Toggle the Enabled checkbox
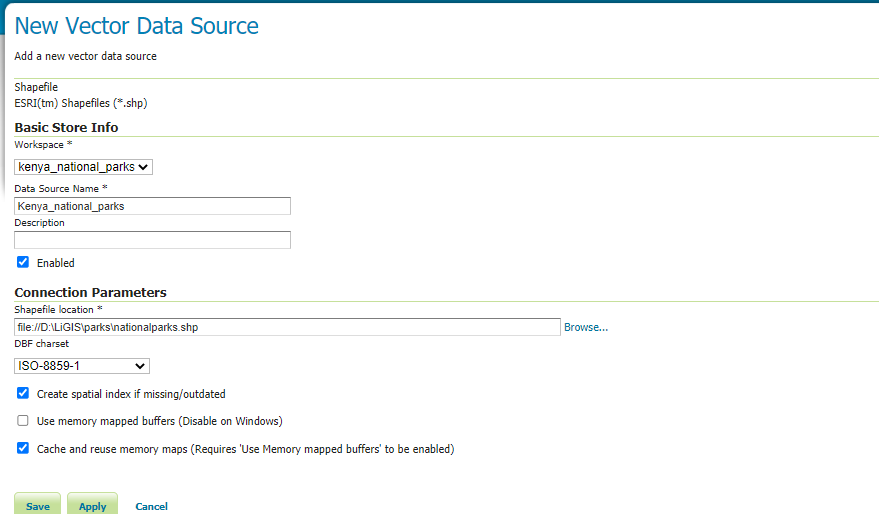Screen dimensions: 879x514 tap(22, 262)
